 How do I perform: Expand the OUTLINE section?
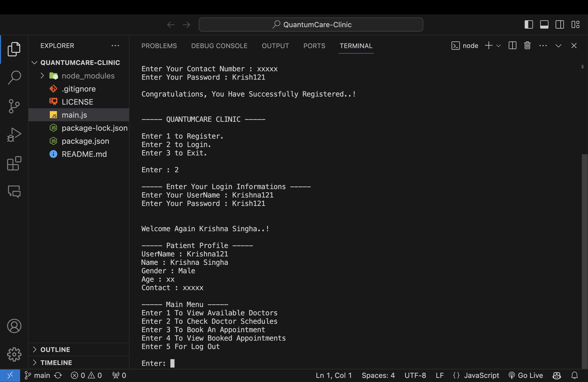coord(55,349)
